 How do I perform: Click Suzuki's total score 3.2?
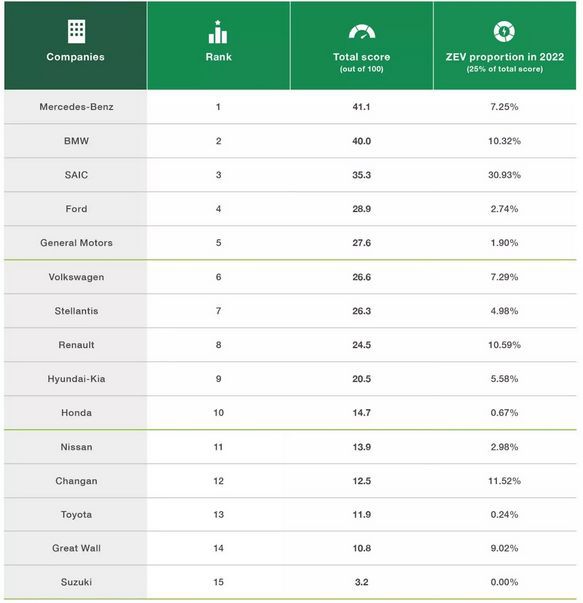(361, 583)
